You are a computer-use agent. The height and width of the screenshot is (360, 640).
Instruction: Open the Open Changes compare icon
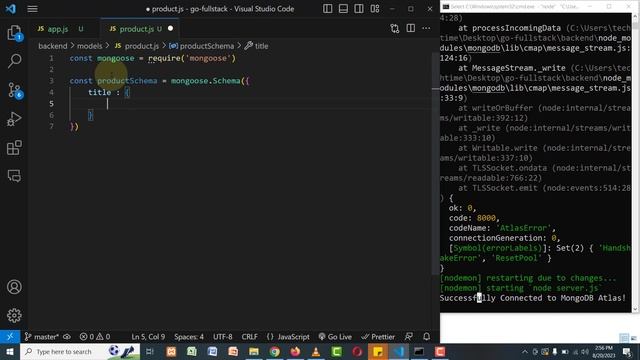point(395,29)
